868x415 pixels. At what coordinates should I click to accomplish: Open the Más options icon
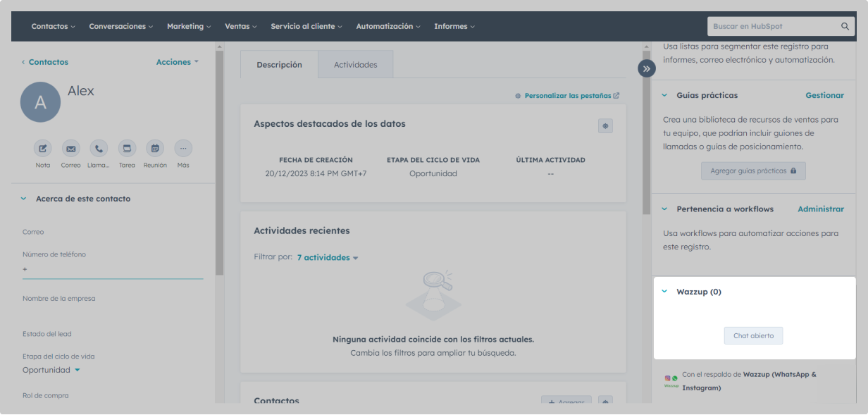183,149
